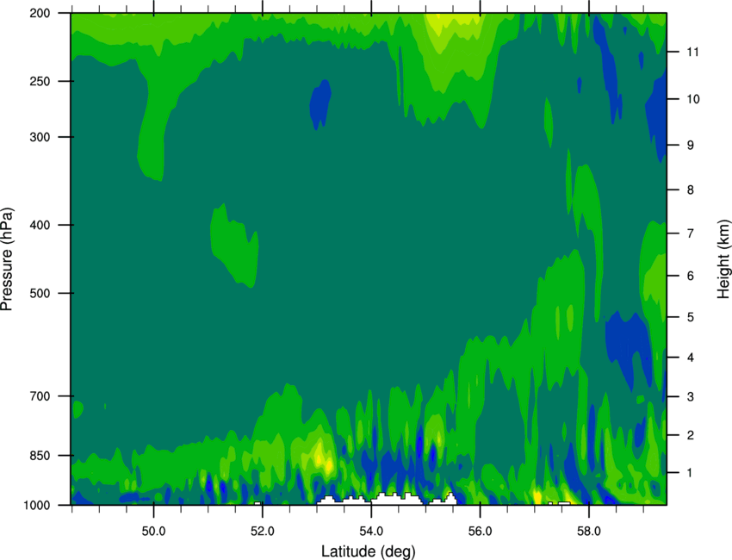The image size is (732, 560).
Task: Click the blue blob near 53 degrees, 270 hPa
Action: coord(320,104)
